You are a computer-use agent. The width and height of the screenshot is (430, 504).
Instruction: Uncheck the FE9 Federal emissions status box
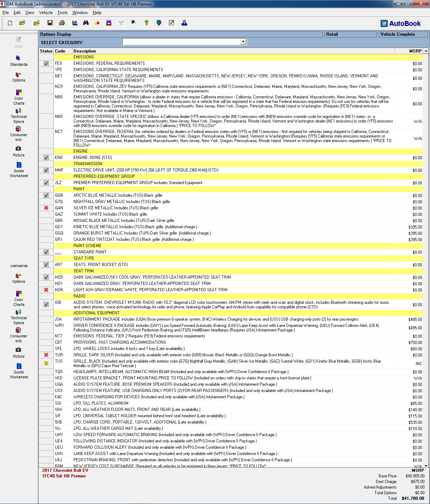(x=46, y=64)
